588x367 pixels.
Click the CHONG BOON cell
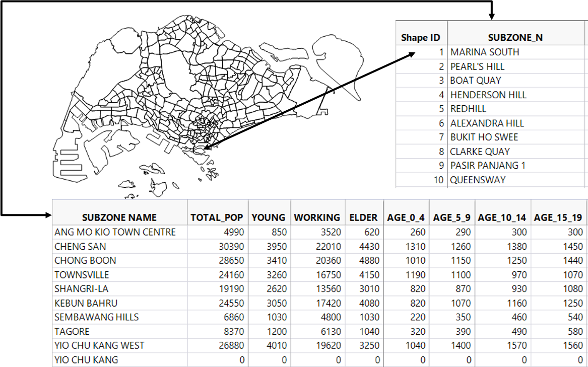119,261
